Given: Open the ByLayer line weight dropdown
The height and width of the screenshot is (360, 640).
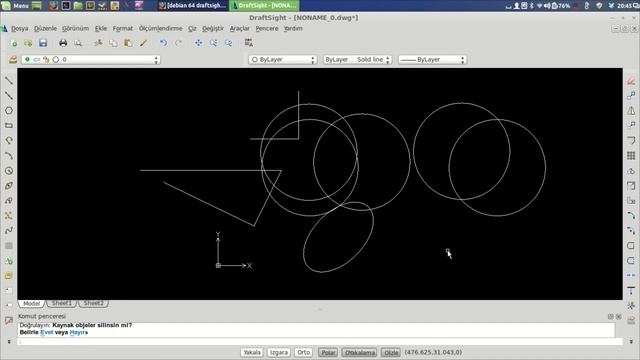Looking at the screenshot, I should point(432,60).
